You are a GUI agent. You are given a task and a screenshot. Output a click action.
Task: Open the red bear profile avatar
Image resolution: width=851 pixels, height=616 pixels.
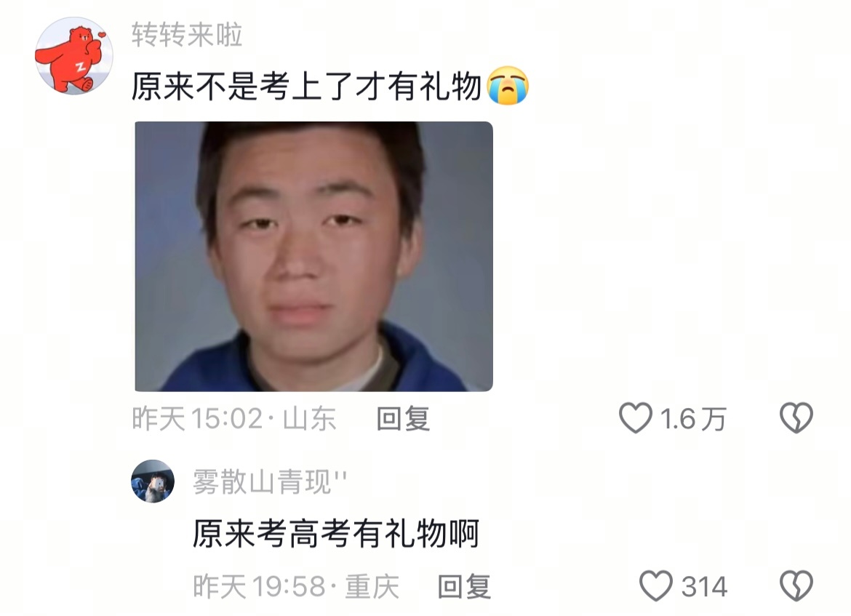[x=73, y=56]
